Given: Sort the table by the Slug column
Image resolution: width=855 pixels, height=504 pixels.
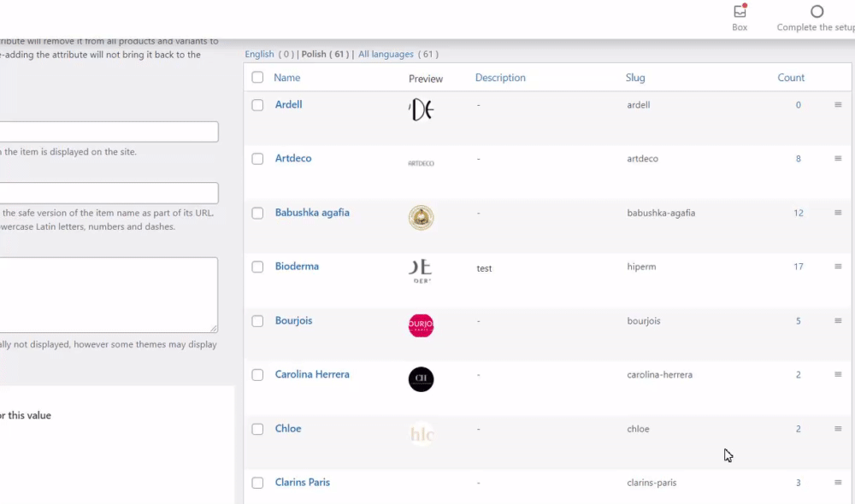Looking at the screenshot, I should point(635,78).
